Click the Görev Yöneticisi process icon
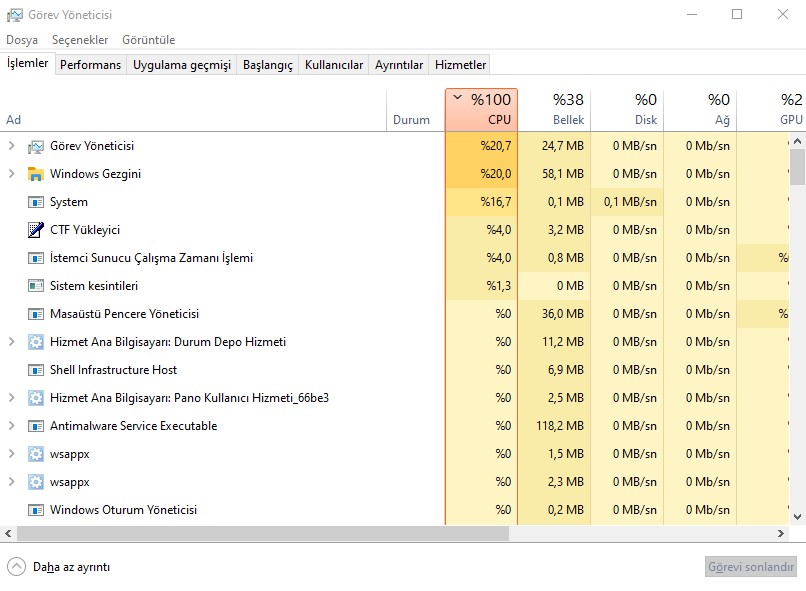Image resolution: width=806 pixels, height=591 pixels. click(35, 146)
